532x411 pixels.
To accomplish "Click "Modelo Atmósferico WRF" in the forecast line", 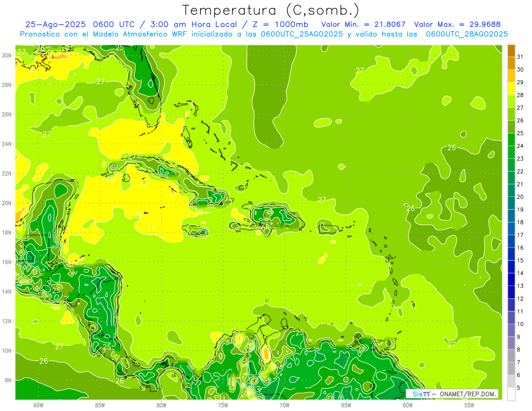I will [x=138, y=34].
